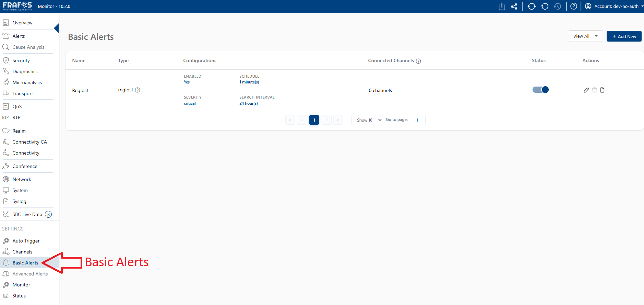The width and height of the screenshot is (644, 305).
Task: Click the 1 minute(s) schedule value
Action: click(249, 82)
